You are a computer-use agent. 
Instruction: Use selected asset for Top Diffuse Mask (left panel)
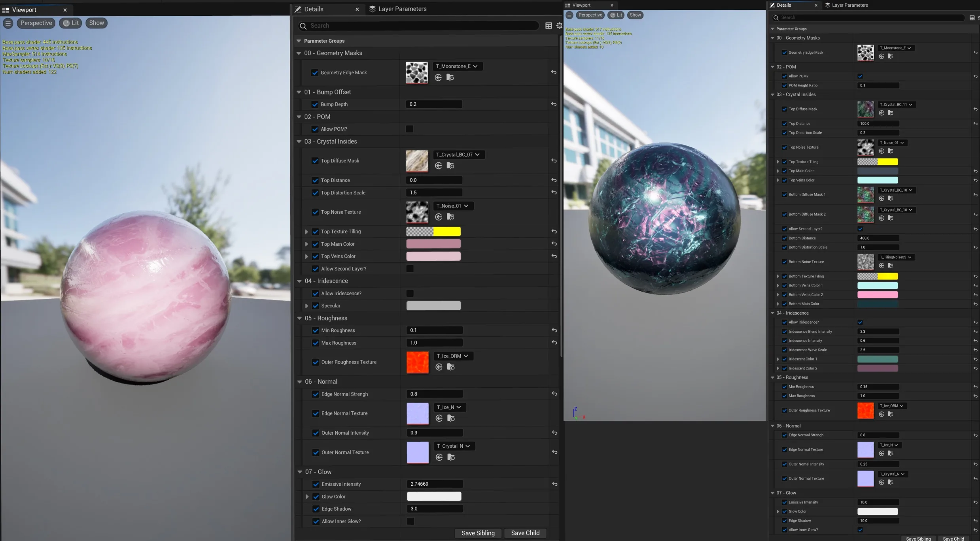438,166
